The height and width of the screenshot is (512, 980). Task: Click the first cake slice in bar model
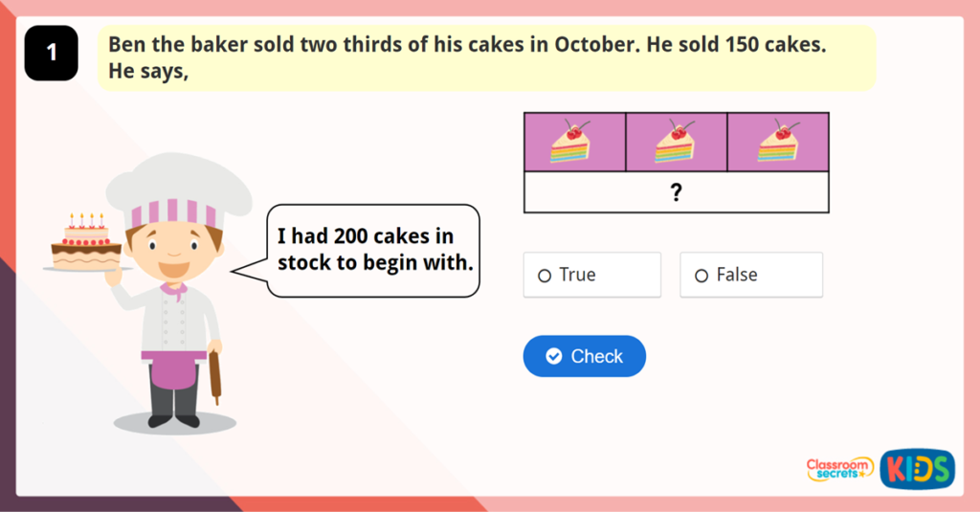click(x=571, y=142)
